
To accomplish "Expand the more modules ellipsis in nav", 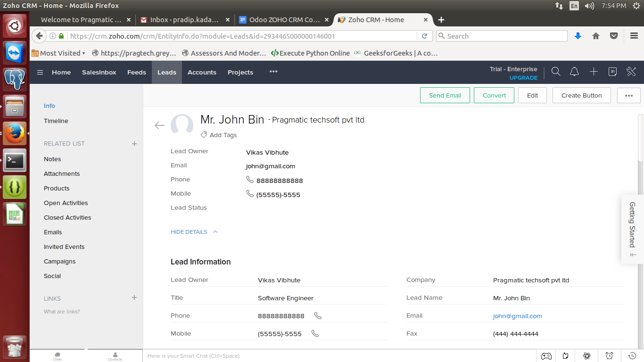I will coord(273,72).
